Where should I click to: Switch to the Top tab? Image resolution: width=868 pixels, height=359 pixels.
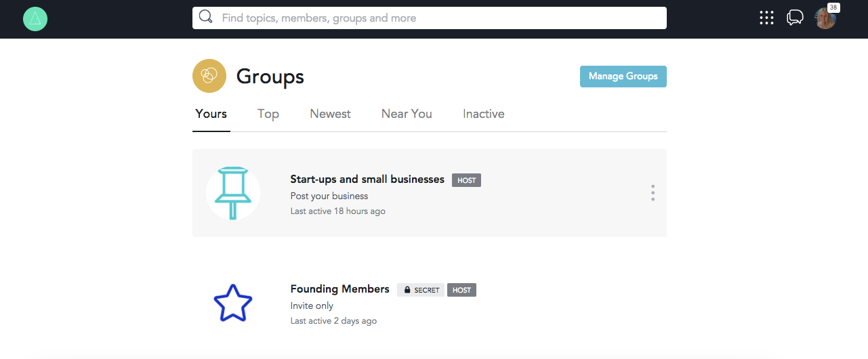click(x=268, y=114)
